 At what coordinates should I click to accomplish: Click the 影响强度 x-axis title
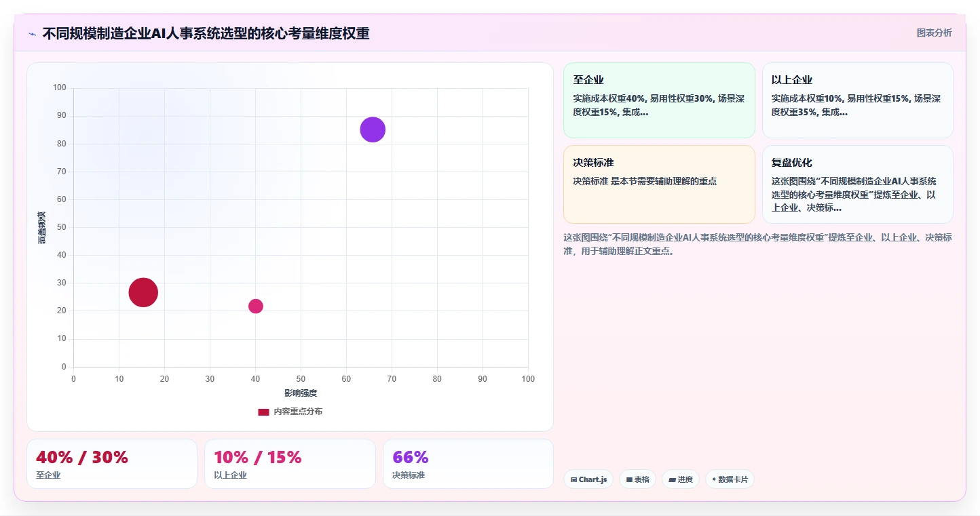(301, 393)
